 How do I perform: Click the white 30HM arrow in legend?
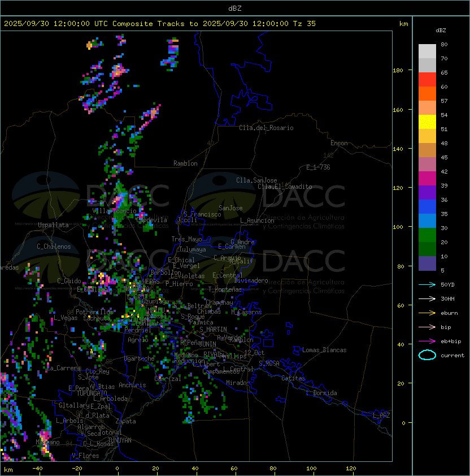(427, 298)
